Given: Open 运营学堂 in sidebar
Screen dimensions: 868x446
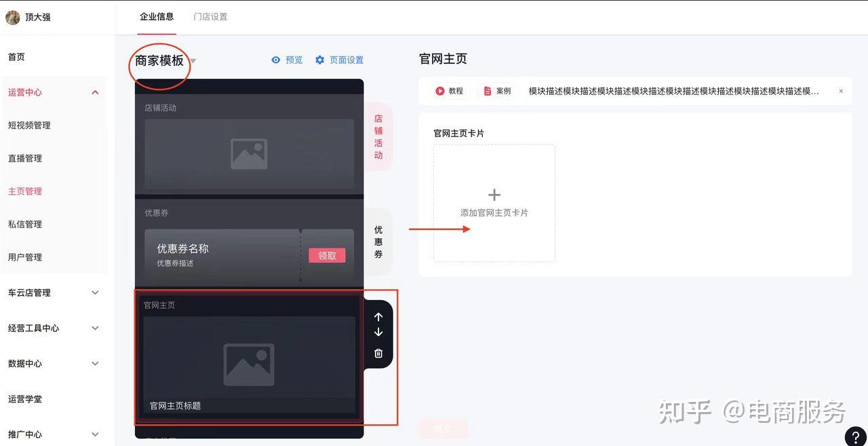Looking at the screenshot, I should [x=25, y=399].
